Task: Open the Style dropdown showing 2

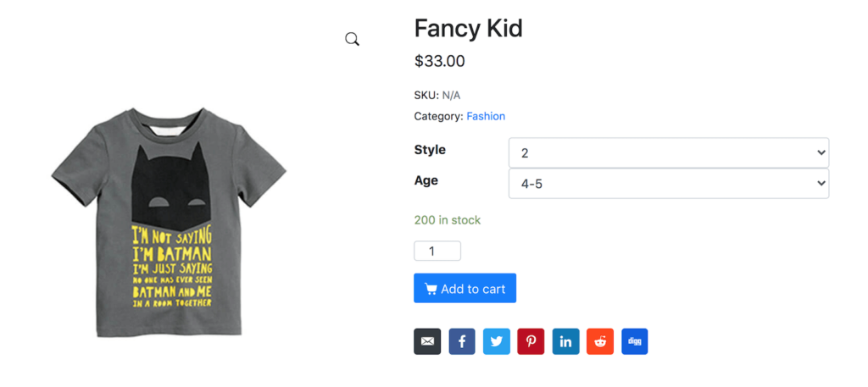Action: [668, 153]
